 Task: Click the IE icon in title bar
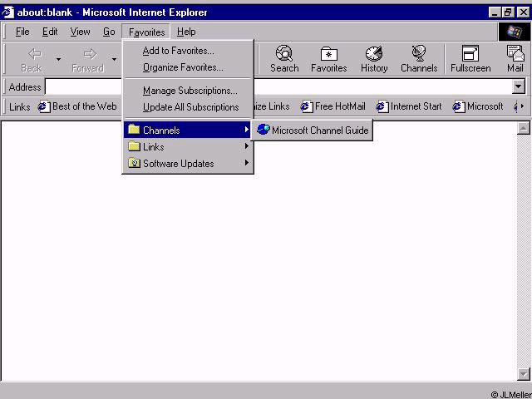(x=8, y=12)
